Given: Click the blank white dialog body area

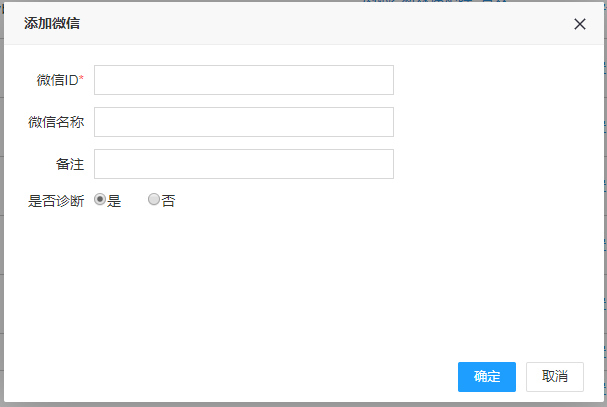Looking at the screenshot, I should point(300,280).
